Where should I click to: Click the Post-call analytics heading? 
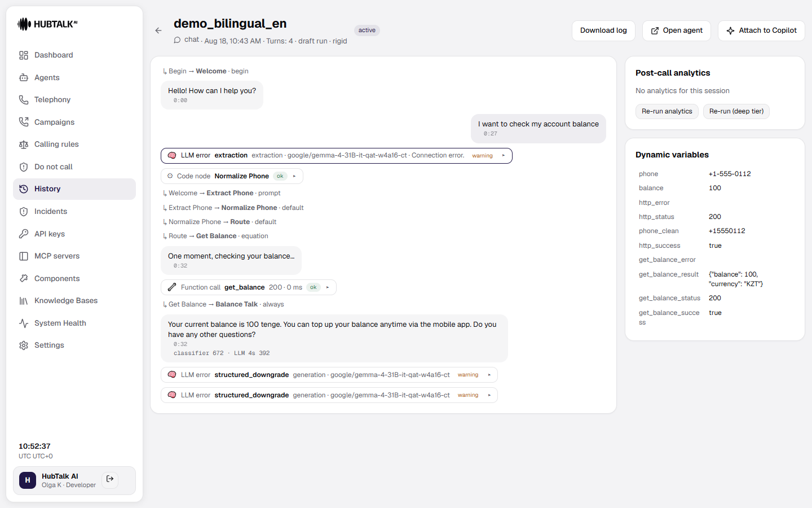673,73
